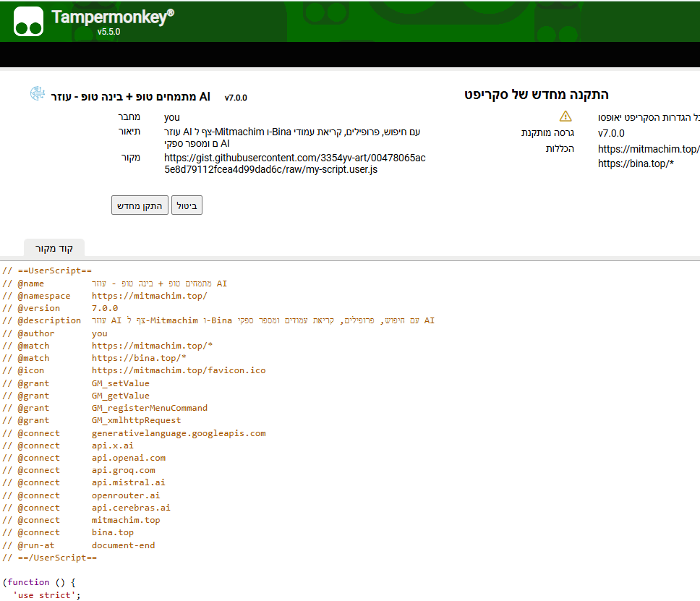Click the @connect openrouter.ai code line

[x=81, y=495]
